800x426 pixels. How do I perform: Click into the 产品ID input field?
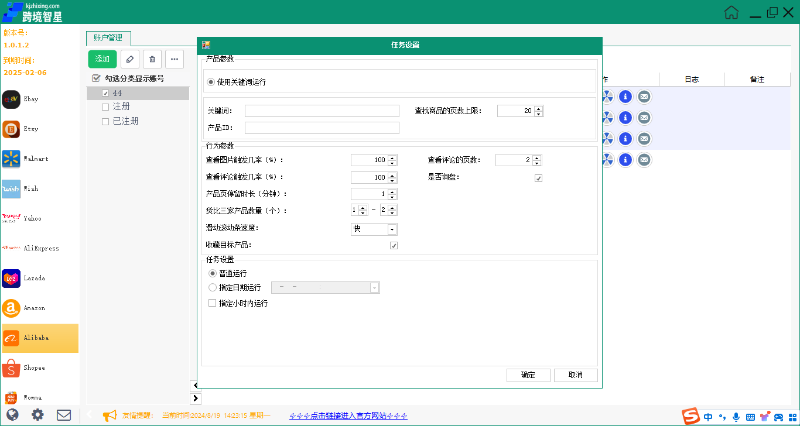pos(322,128)
